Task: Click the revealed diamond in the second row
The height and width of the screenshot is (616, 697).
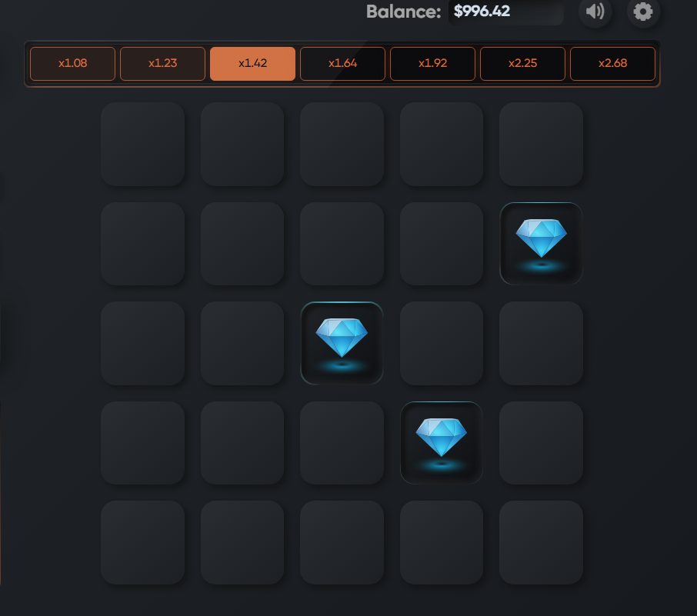Action: (x=541, y=244)
